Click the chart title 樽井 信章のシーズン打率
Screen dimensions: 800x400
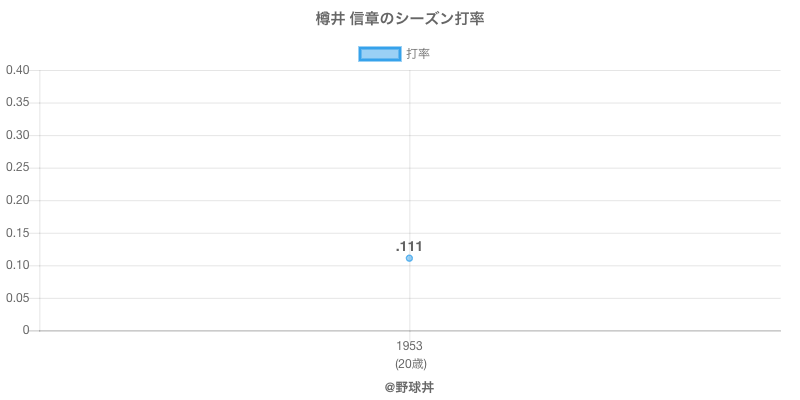click(399, 19)
